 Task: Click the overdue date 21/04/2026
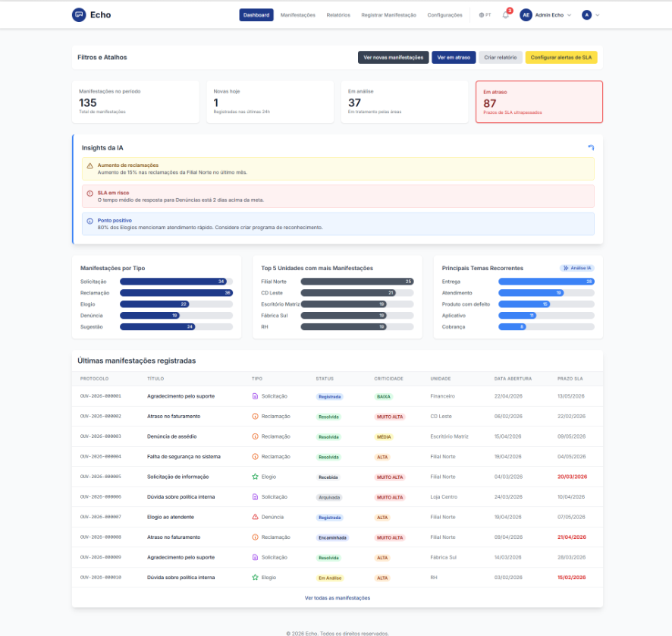[572, 537]
